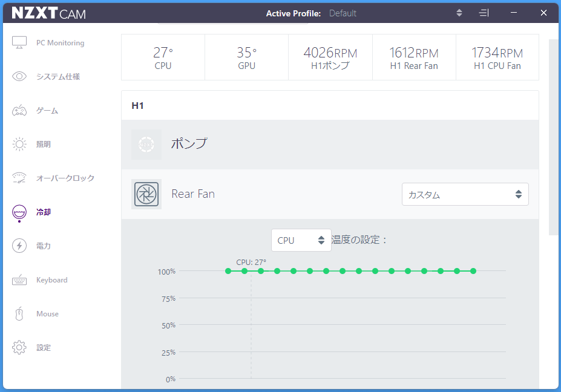This screenshot has width=561, height=392.
Task: Toggle the panel layout icon in title bar
Action: point(484,13)
